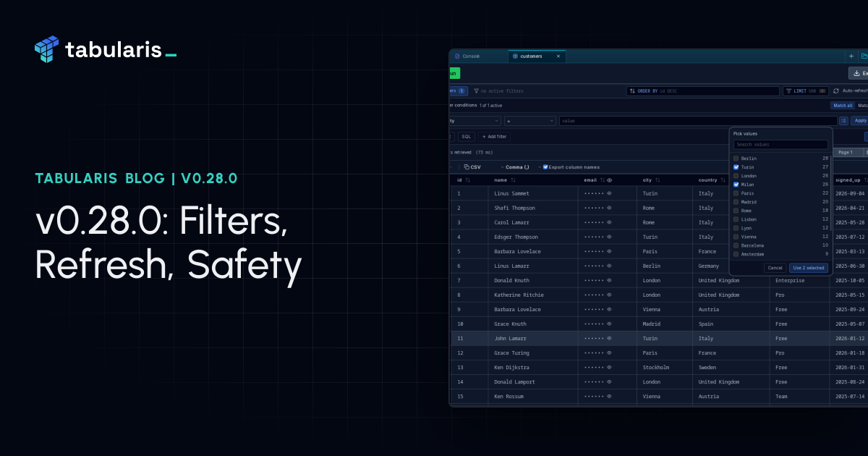Image resolution: width=868 pixels, height=456 pixels.
Task: Sort by the email column arrows
Action: 603,180
